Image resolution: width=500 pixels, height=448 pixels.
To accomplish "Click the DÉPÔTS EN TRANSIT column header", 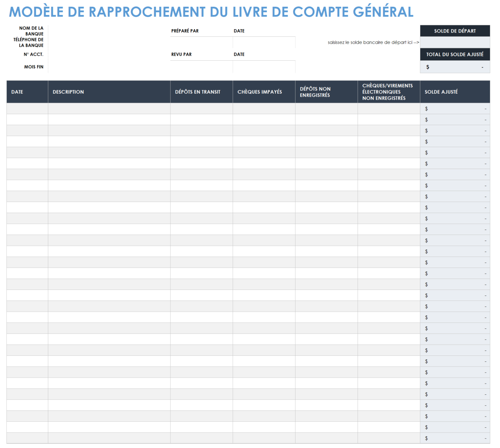I will [201, 92].
